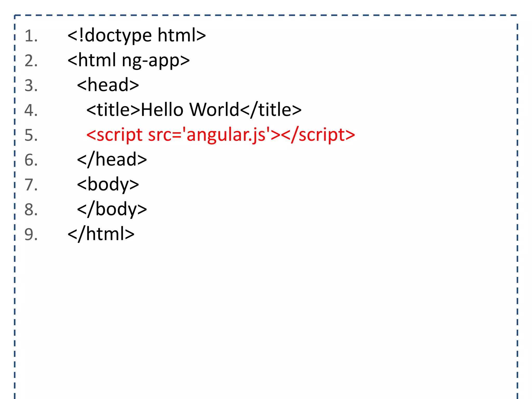The image size is (532, 399).
Task: Click the html ng-app opening tag
Action: 129,60
